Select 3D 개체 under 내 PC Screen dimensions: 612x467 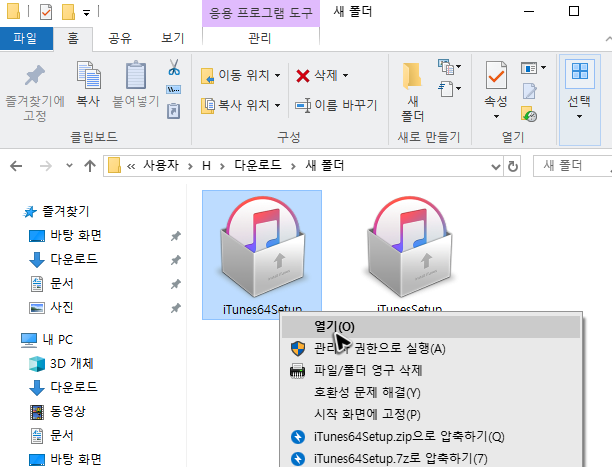(x=61, y=364)
